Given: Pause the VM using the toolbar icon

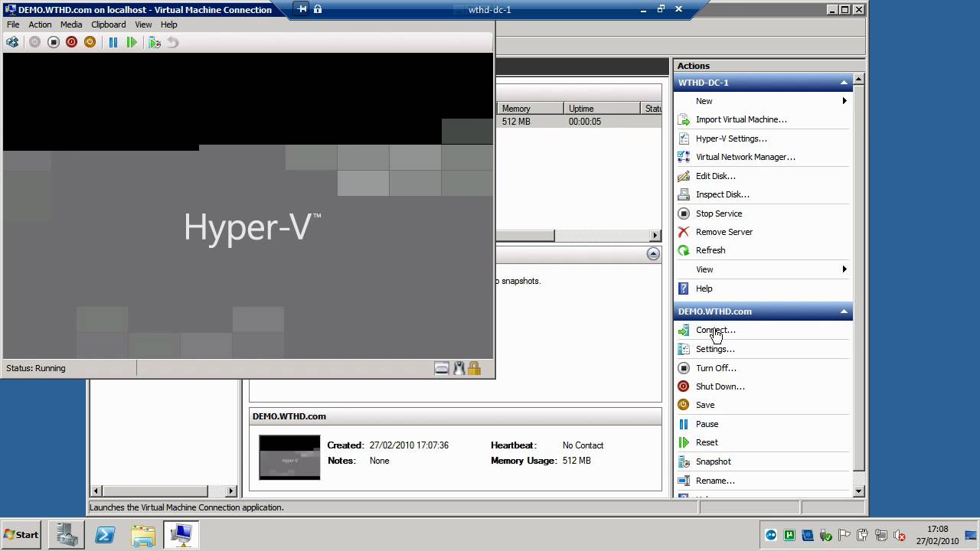Looking at the screenshot, I should click(x=113, y=42).
